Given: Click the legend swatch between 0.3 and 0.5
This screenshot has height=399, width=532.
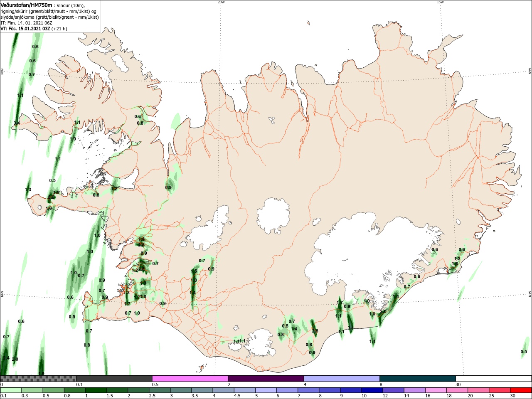Looking at the screenshot, I should [32, 390].
